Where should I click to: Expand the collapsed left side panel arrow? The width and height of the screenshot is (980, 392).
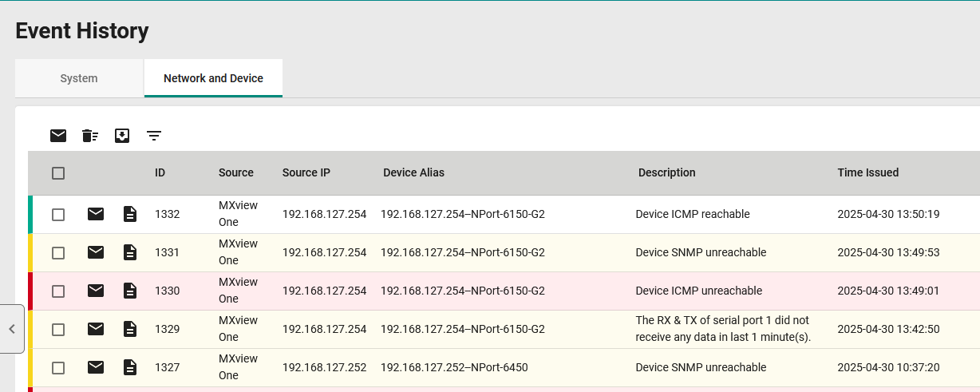click(x=12, y=329)
